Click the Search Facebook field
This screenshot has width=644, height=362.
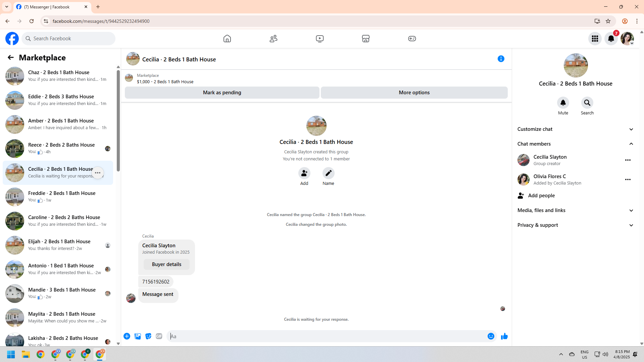point(68,39)
